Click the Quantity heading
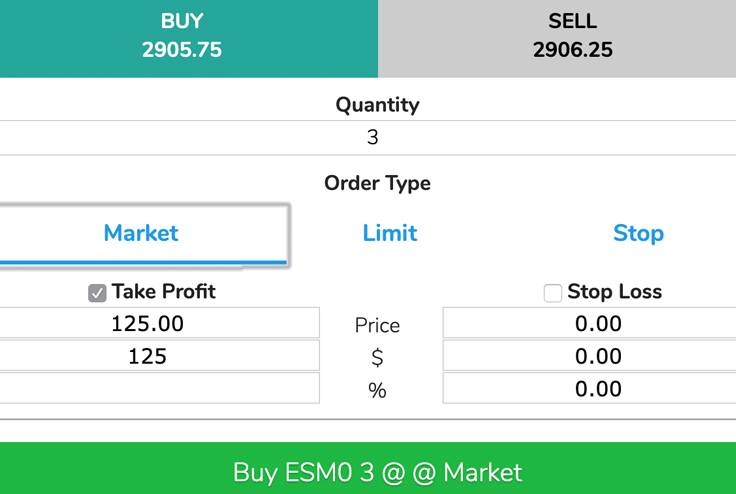The height and width of the screenshot is (494, 736). [377, 105]
